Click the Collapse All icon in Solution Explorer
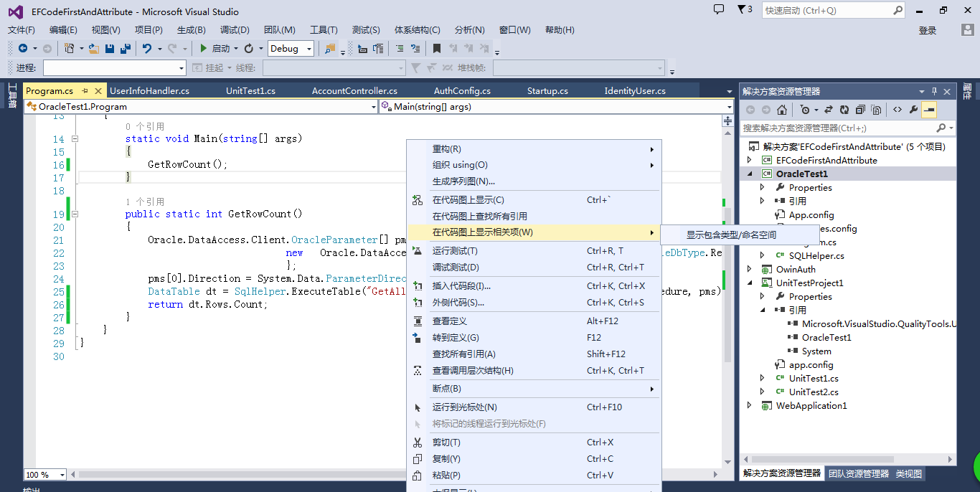 pos(860,110)
